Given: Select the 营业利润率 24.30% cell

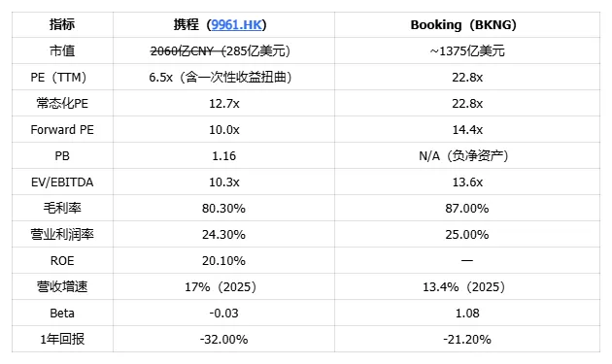Looking at the screenshot, I should click(x=223, y=235).
